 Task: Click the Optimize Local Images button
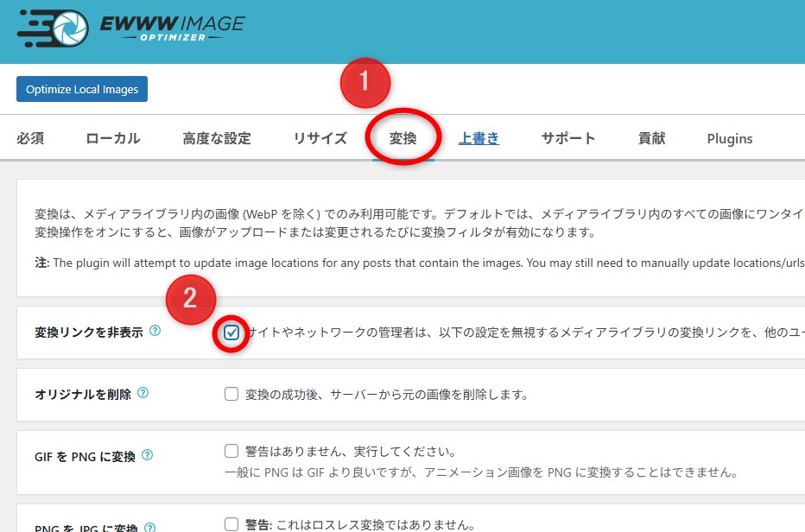(x=81, y=88)
